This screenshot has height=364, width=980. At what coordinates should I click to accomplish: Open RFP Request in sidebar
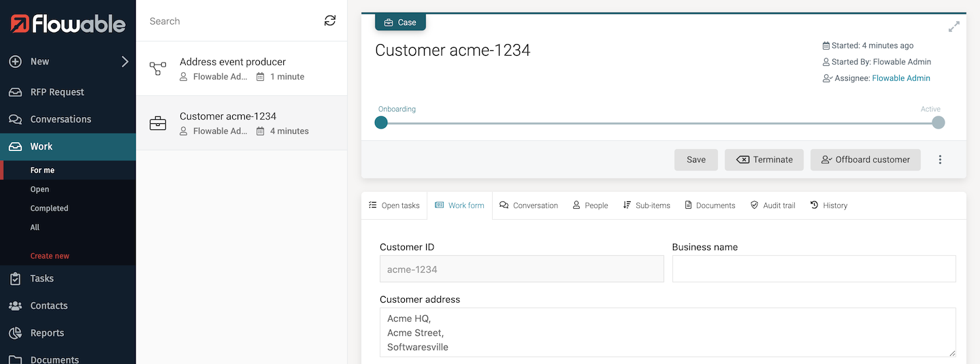[x=57, y=92]
